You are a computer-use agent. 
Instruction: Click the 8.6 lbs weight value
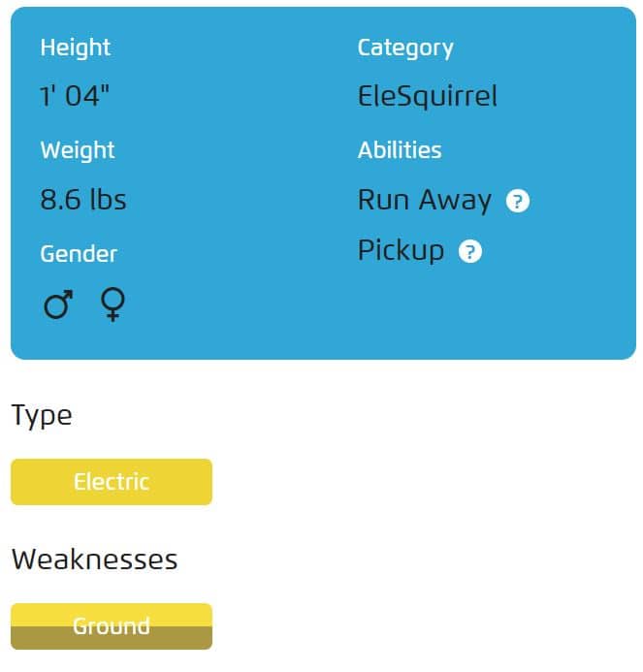coord(83,200)
